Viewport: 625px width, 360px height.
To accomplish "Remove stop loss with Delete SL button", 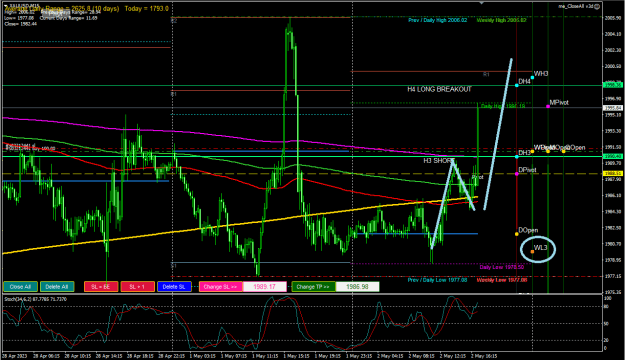I will click(174, 287).
